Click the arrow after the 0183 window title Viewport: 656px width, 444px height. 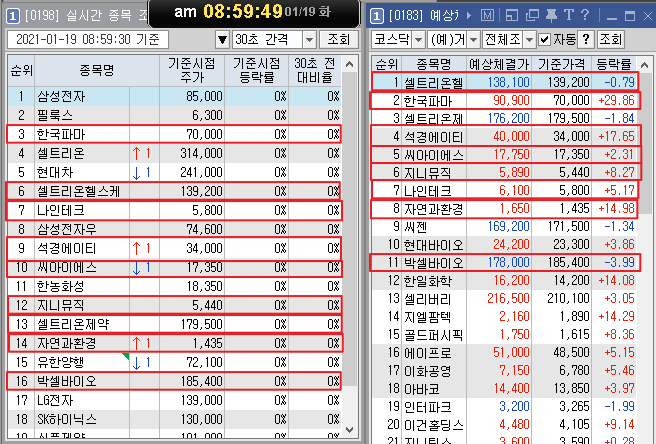[469, 16]
